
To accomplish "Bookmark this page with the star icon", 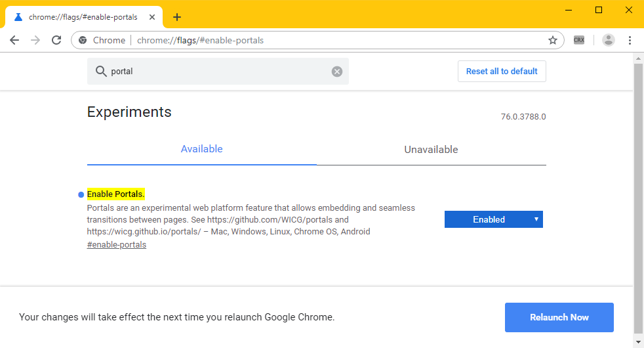I will click(x=552, y=40).
